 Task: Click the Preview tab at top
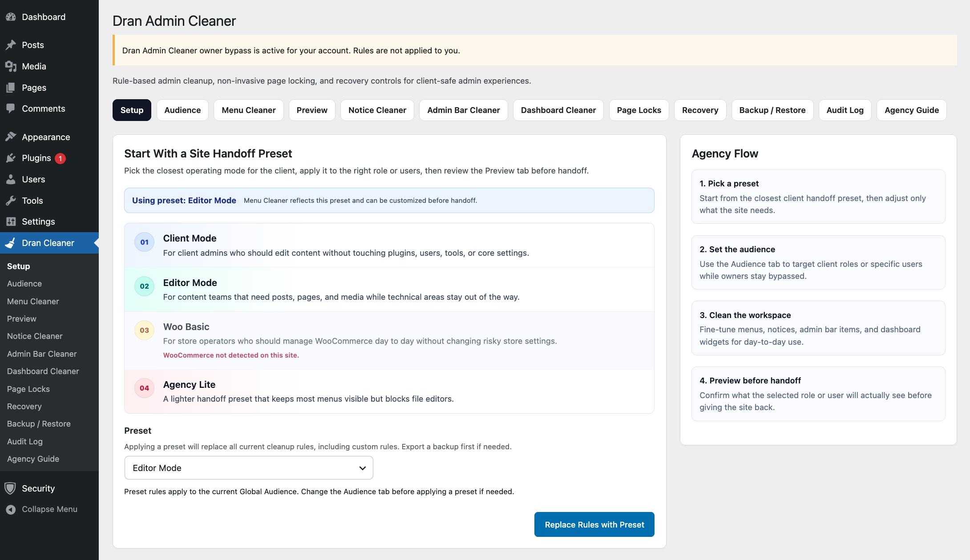312,110
